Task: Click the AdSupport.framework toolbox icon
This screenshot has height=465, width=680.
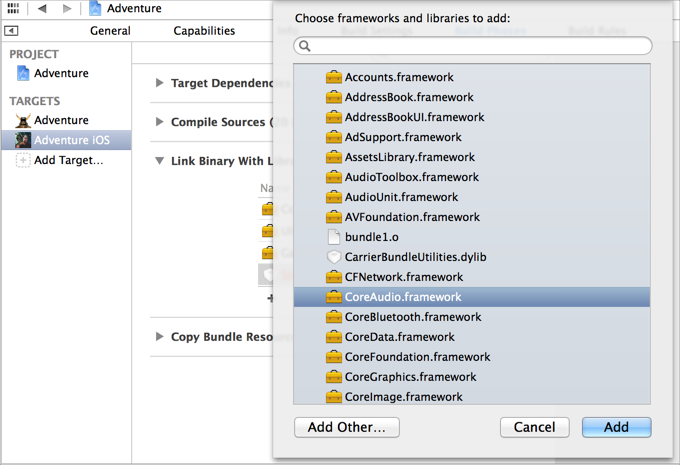Action: (x=333, y=137)
